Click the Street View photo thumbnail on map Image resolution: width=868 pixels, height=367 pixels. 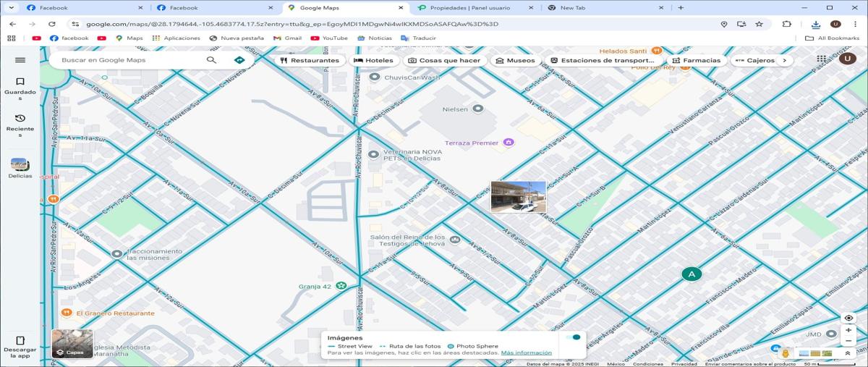coord(518,196)
